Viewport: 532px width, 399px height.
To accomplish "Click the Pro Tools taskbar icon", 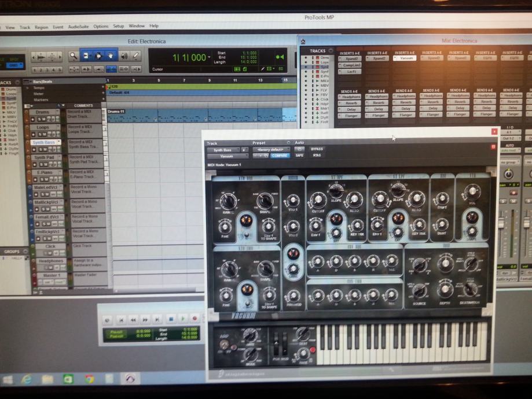I will tap(130, 379).
